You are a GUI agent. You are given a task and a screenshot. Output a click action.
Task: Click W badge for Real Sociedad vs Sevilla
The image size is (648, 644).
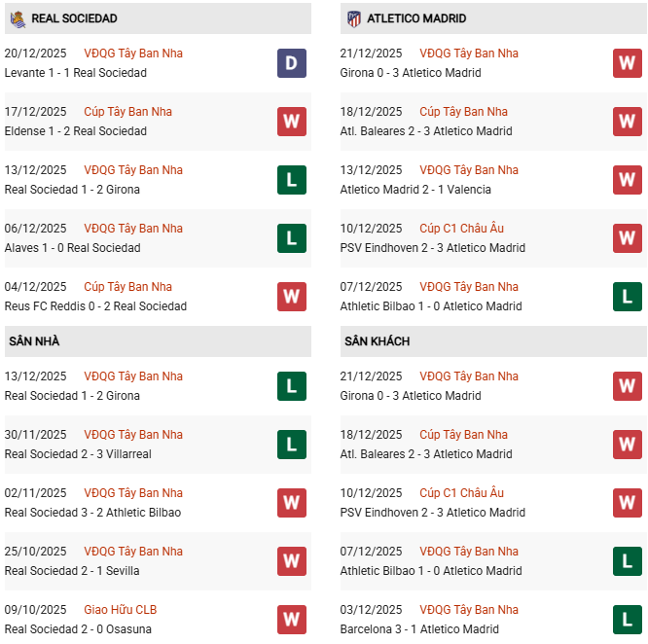point(291,561)
